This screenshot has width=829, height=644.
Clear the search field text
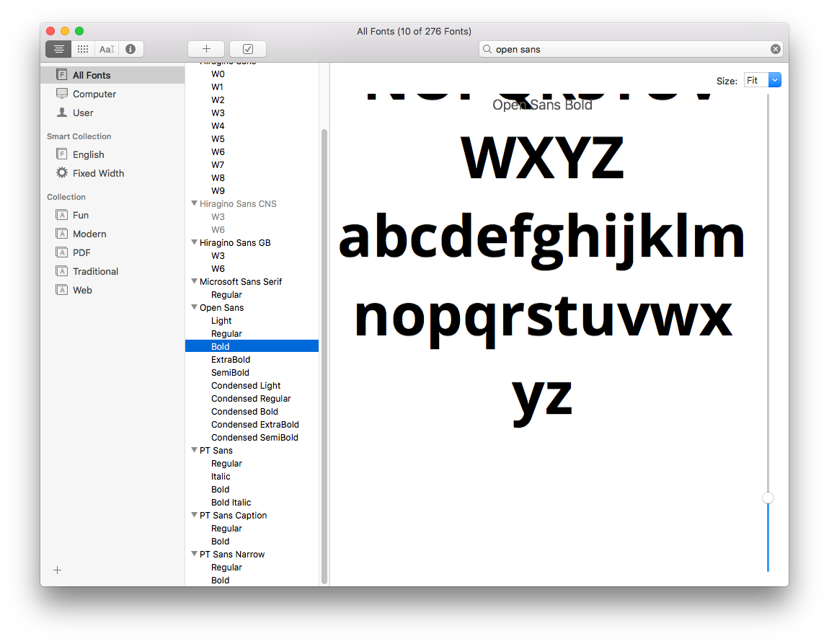(775, 49)
